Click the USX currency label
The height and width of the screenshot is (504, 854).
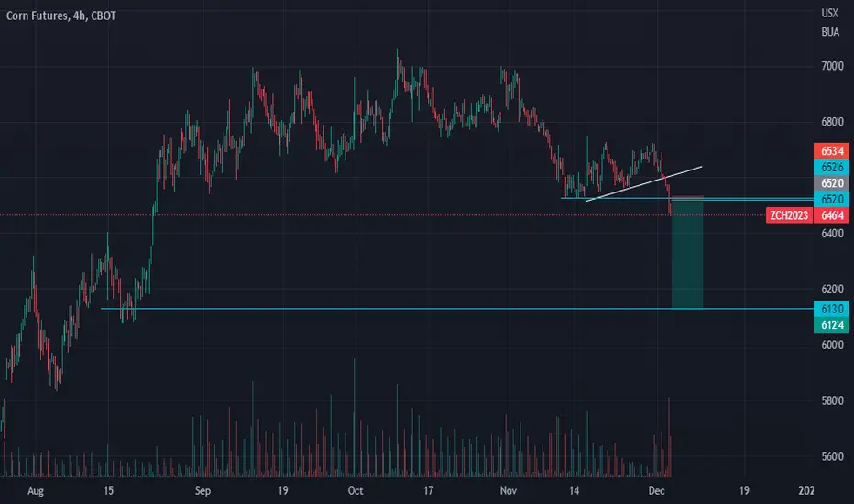point(829,13)
